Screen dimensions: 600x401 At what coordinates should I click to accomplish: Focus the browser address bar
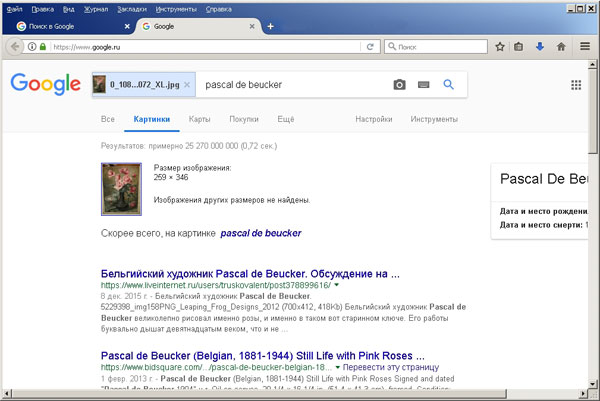205,47
